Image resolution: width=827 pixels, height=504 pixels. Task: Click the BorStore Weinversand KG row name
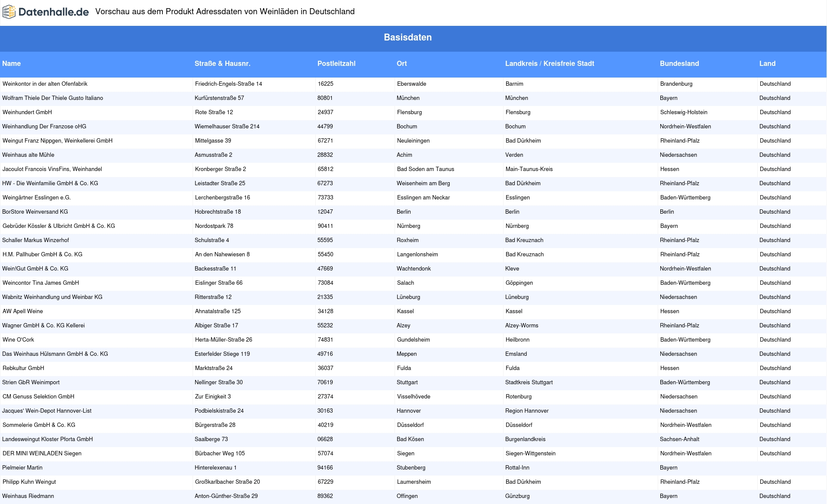35,212
